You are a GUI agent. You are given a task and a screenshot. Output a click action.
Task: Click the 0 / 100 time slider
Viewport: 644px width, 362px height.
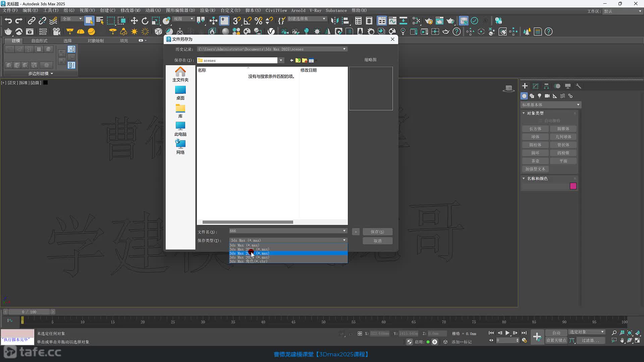tap(29, 312)
